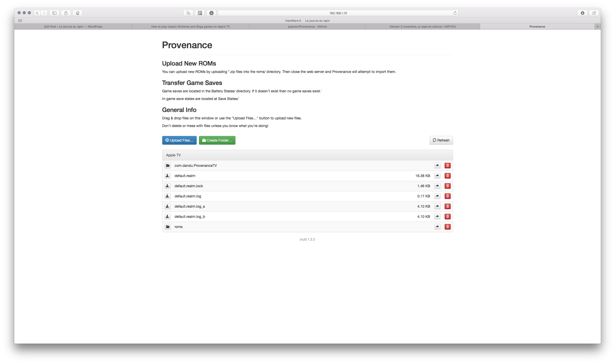This screenshot has height=364, width=615.
Task: Open the roms folder name
Action: click(179, 227)
